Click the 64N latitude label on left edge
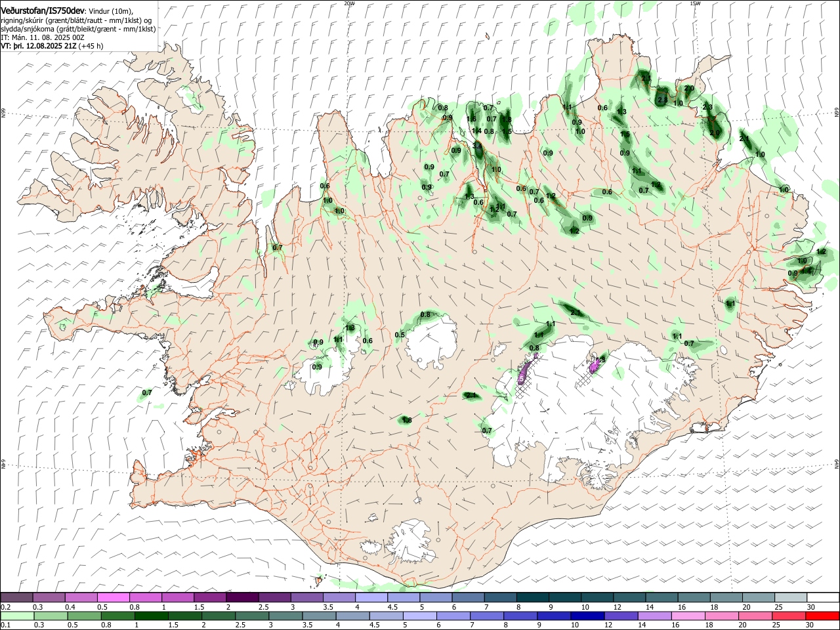 [x=3, y=465]
